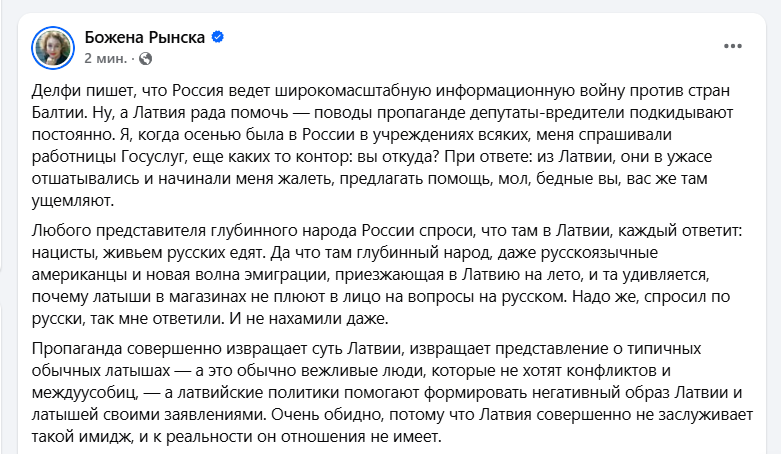Open the Божена Рынска profile name link

click(144, 37)
